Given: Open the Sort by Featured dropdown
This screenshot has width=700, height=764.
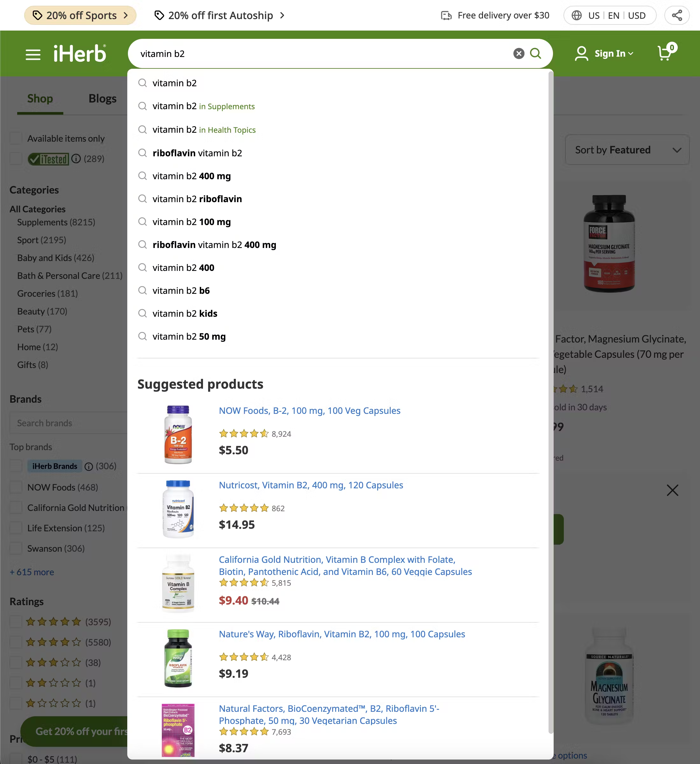Looking at the screenshot, I should [x=627, y=150].
